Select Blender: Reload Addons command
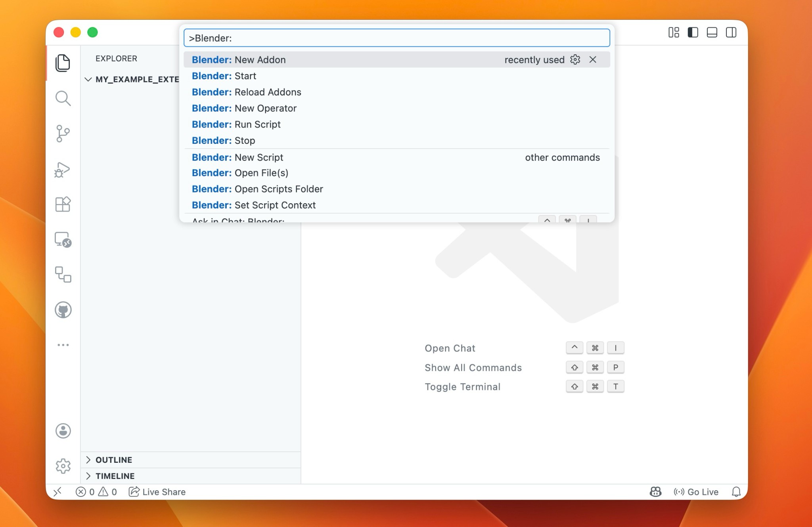The image size is (812, 527). click(246, 92)
